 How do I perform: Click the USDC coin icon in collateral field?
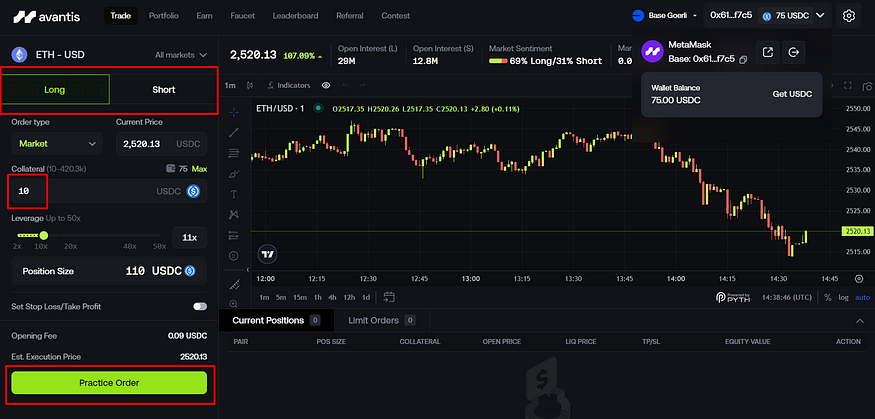click(x=194, y=191)
